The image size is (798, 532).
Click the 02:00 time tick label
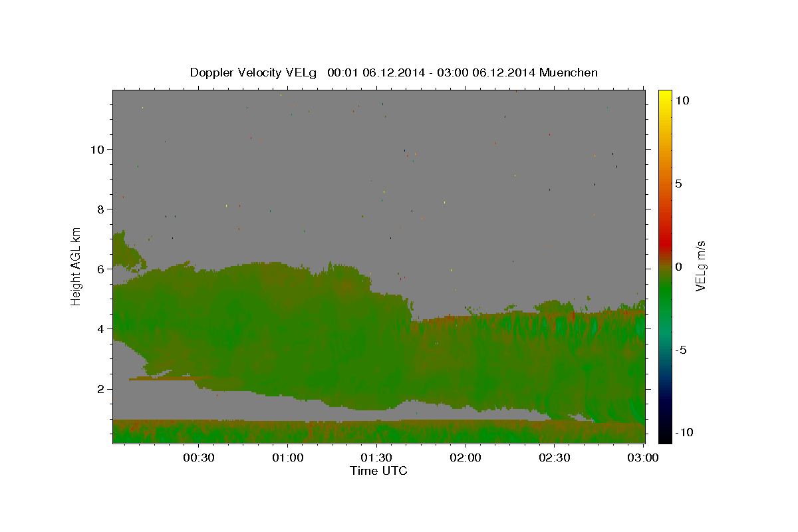click(465, 458)
